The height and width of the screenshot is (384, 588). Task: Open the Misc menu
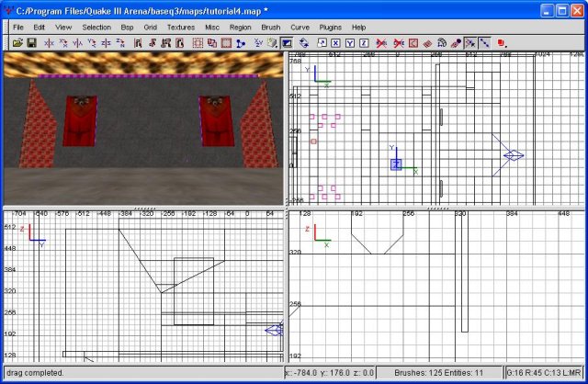click(x=212, y=28)
